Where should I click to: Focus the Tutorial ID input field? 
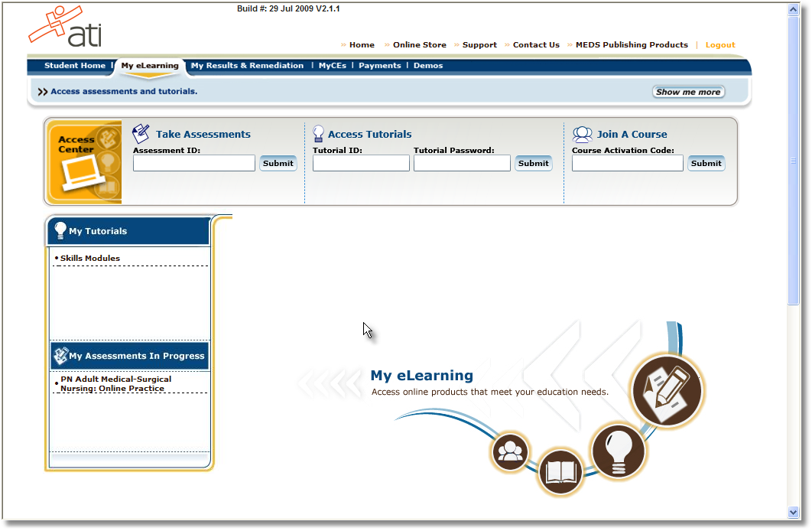[361, 163]
